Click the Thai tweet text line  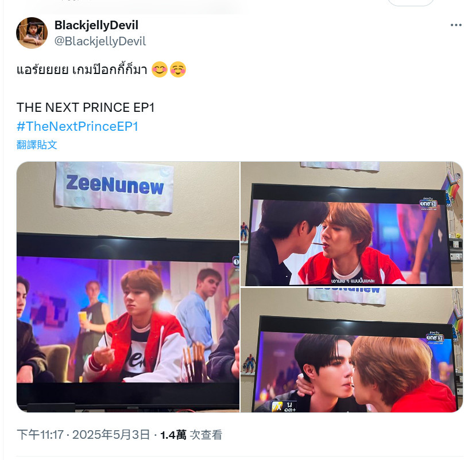click(82, 70)
